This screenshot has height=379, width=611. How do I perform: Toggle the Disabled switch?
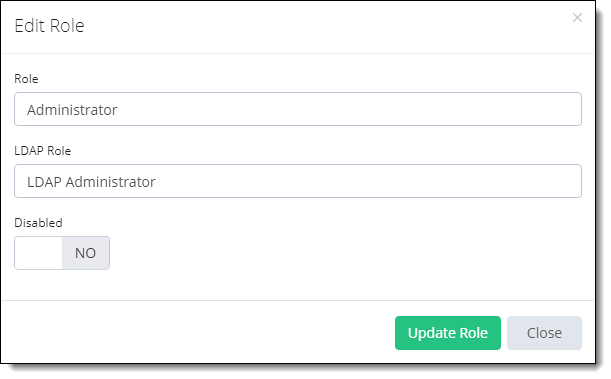point(62,253)
